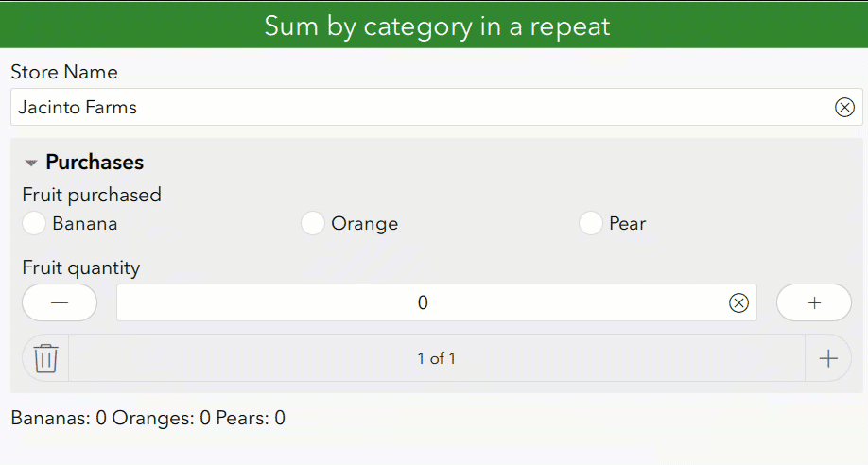Increase fruit quantity with plus button

point(813,302)
